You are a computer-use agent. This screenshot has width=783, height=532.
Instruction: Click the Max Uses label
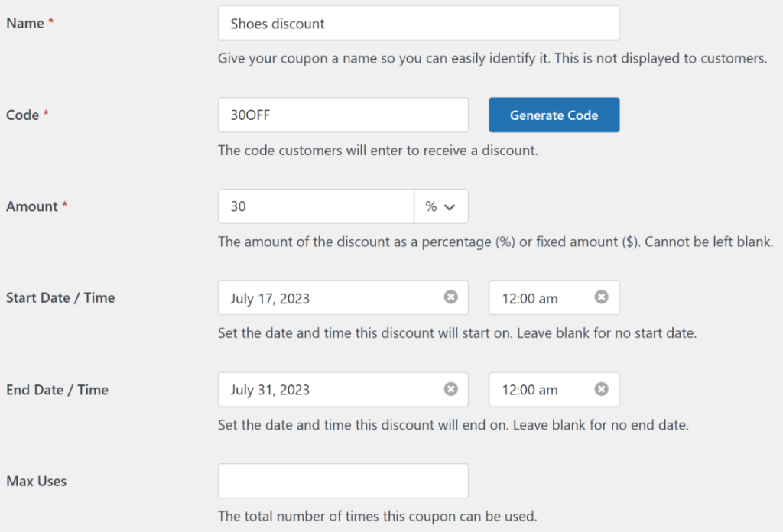click(35, 481)
